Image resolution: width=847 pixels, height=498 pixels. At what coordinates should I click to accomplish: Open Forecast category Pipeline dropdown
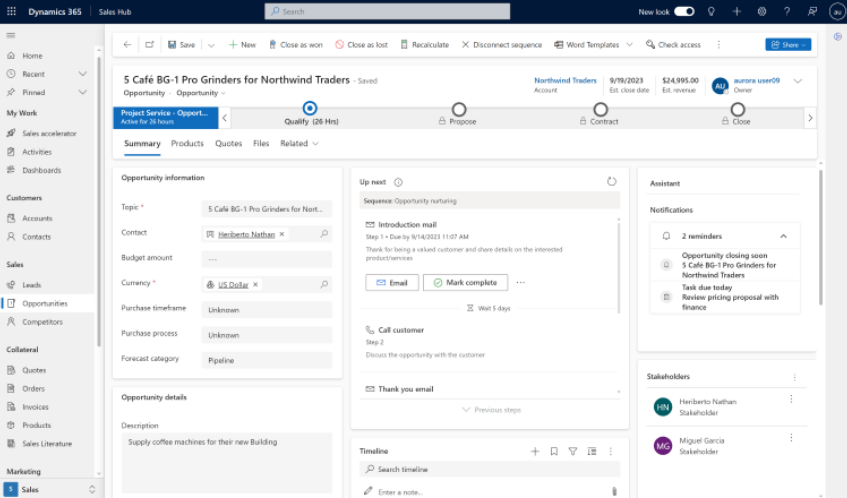click(267, 360)
